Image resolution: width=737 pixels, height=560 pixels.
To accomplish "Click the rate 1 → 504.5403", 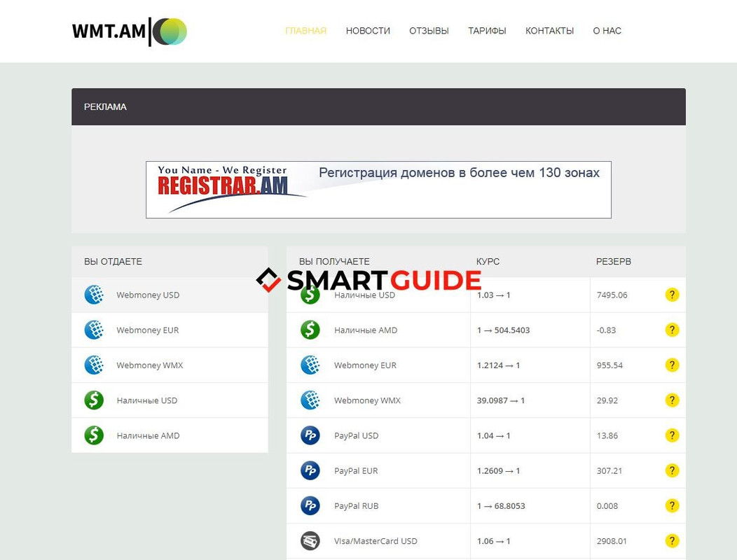I will click(504, 330).
